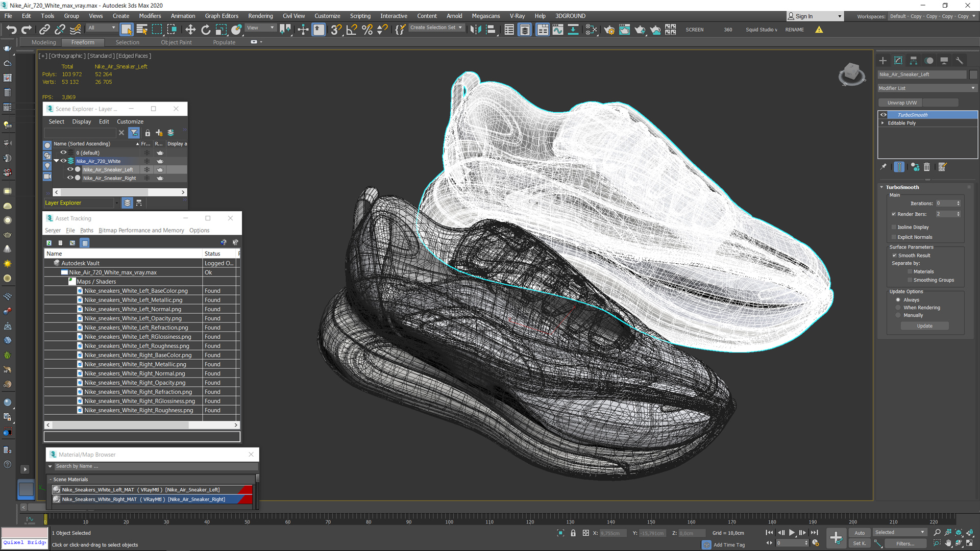Click the TurboSmooth Update button
Image resolution: width=980 pixels, height=551 pixels.
(x=924, y=326)
